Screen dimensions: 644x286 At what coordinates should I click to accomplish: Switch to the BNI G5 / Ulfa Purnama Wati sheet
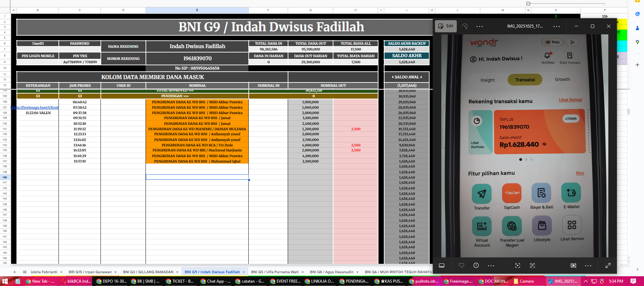coord(275,272)
